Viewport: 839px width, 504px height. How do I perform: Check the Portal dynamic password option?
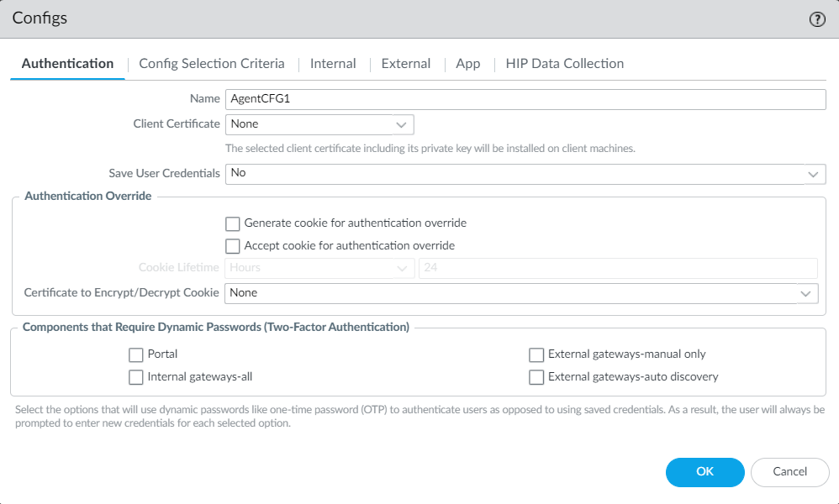point(136,354)
